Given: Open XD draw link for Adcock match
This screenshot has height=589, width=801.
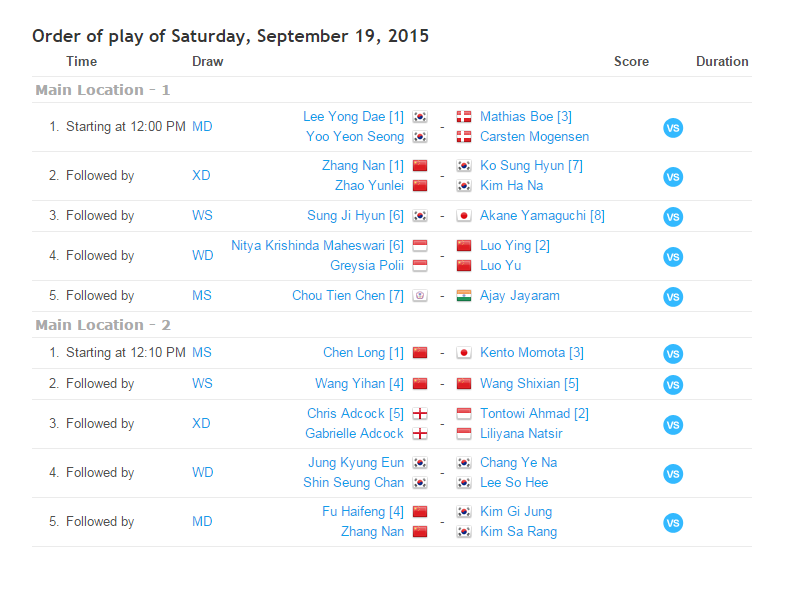Looking at the screenshot, I should 201,424.
